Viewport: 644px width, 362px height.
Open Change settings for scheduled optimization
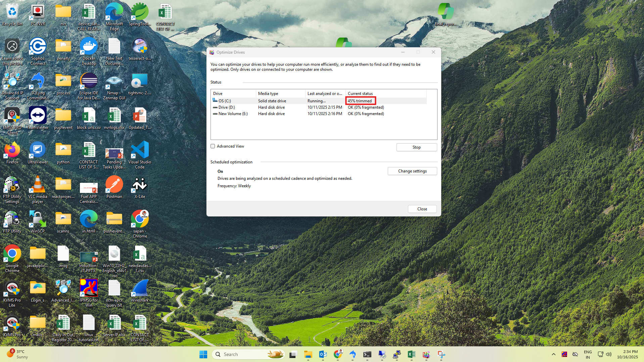(412, 171)
